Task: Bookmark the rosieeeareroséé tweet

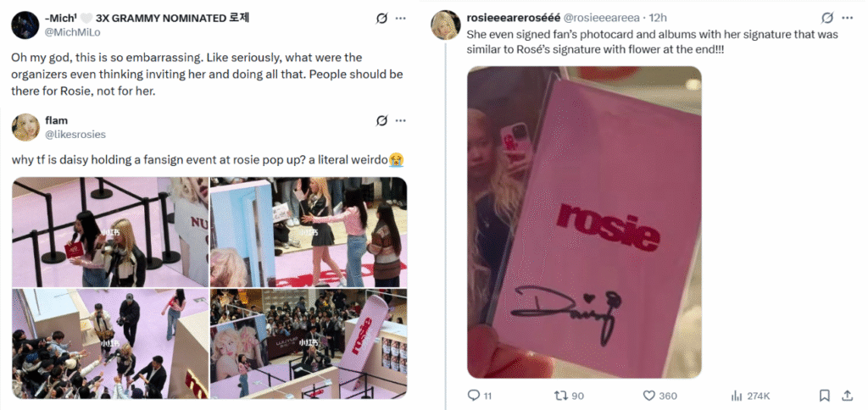Action: pos(824,395)
